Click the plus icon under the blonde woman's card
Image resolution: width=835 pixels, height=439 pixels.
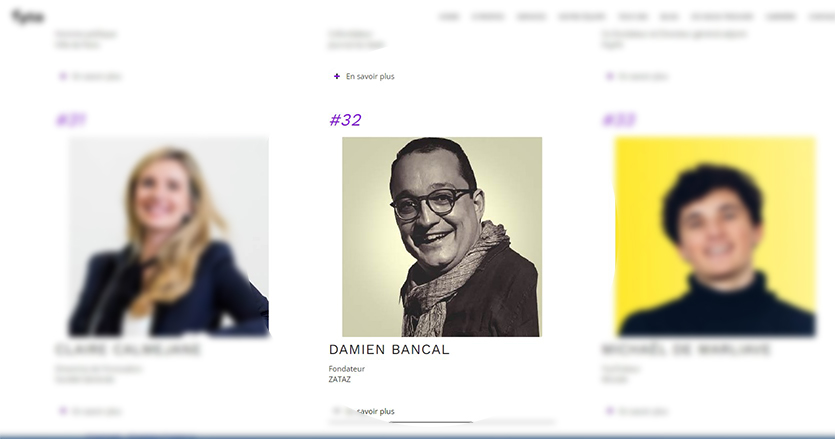63,411
